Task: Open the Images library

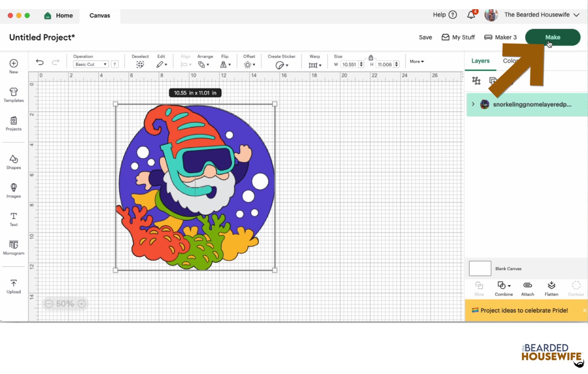Action: pos(14,190)
